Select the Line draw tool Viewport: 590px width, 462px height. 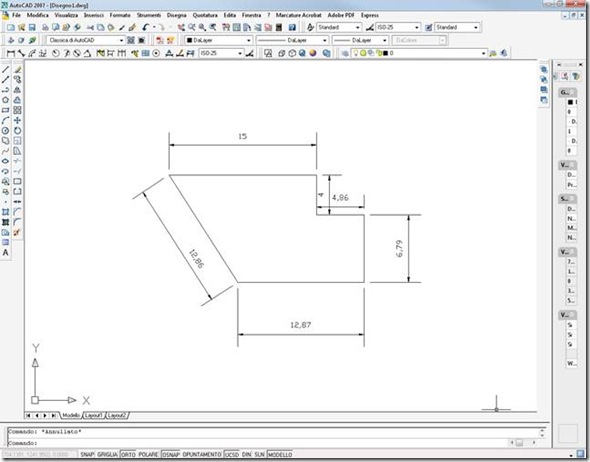[5, 70]
